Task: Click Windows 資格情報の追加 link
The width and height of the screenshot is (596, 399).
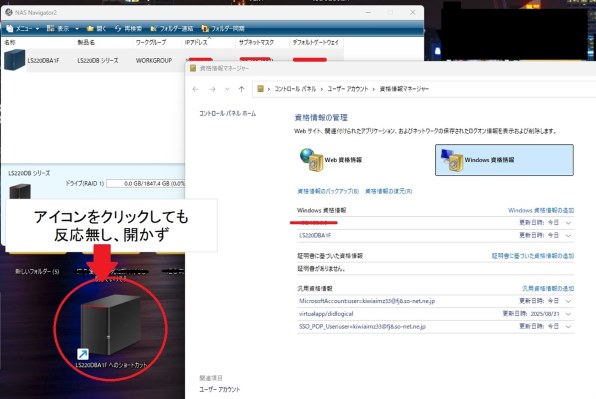Action: click(541, 210)
